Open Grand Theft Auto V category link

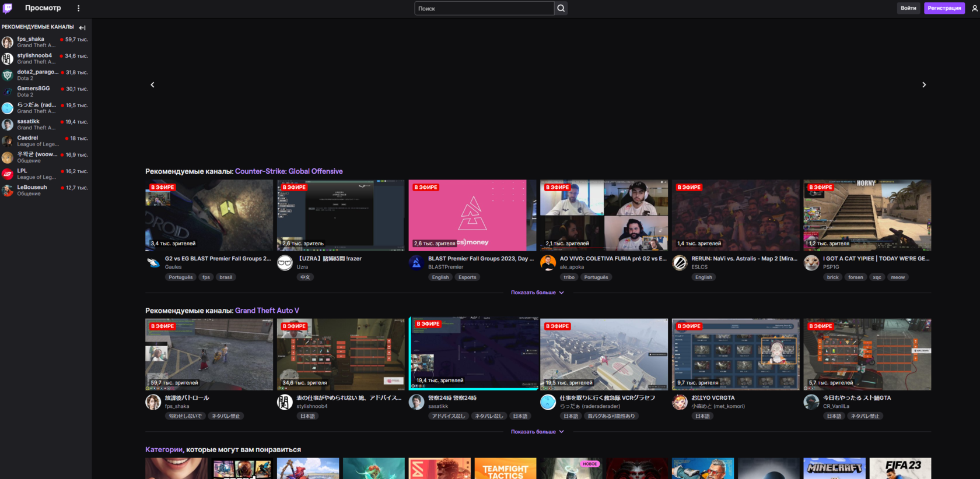click(x=267, y=311)
